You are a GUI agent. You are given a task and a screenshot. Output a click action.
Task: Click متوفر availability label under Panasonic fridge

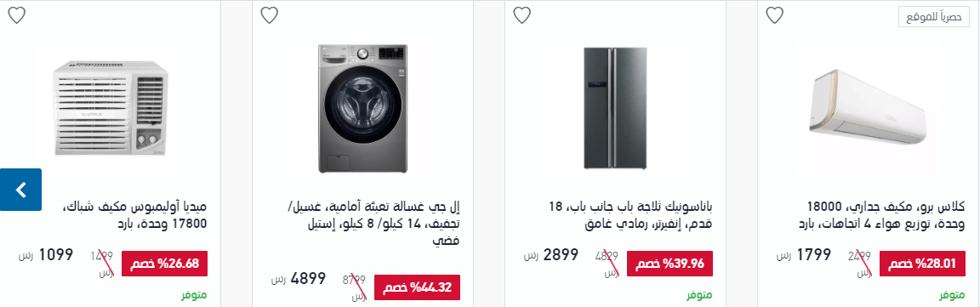tap(700, 294)
